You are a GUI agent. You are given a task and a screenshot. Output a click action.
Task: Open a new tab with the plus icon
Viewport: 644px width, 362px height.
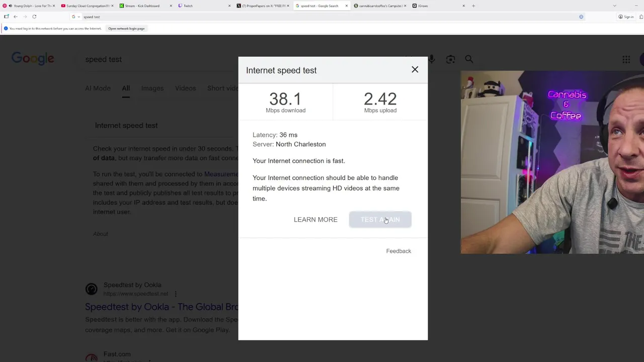click(x=473, y=6)
